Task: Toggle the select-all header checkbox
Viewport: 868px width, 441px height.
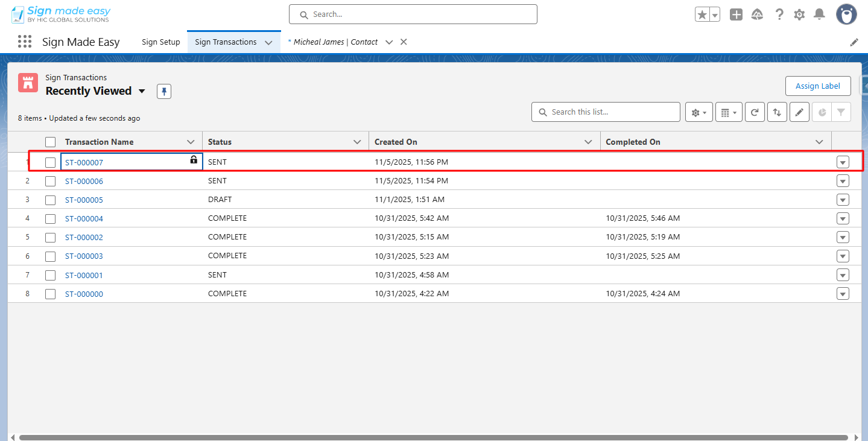Action: coord(51,142)
